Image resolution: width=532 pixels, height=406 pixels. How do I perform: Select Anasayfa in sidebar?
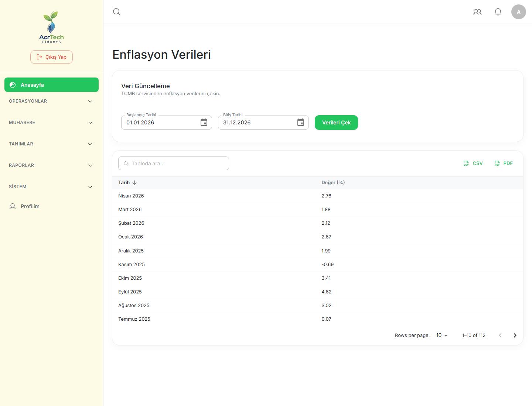point(51,85)
